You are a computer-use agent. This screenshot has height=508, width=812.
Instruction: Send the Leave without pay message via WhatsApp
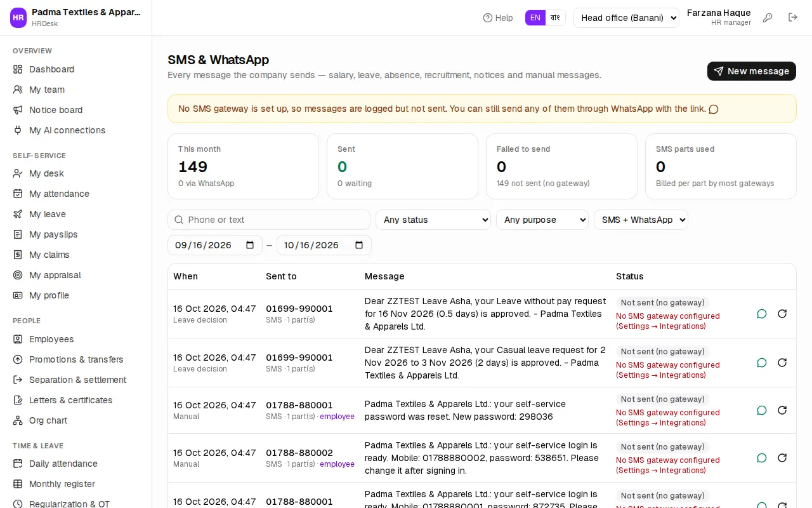coord(762,314)
